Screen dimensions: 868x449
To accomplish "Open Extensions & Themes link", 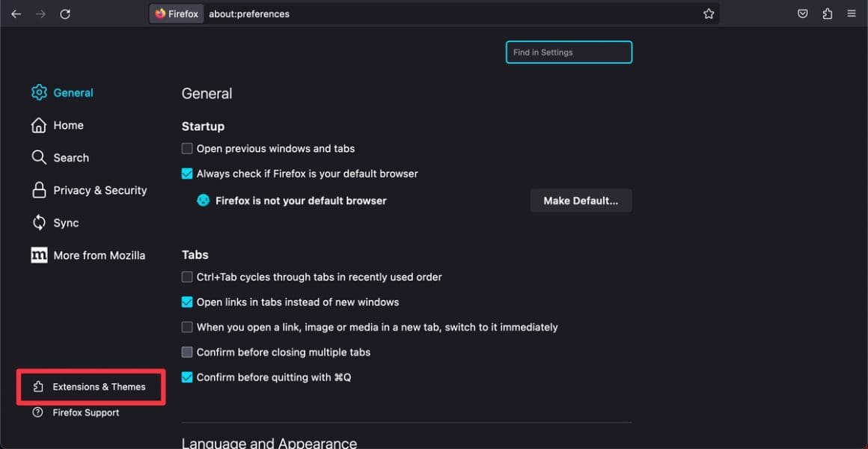I will (x=99, y=387).
